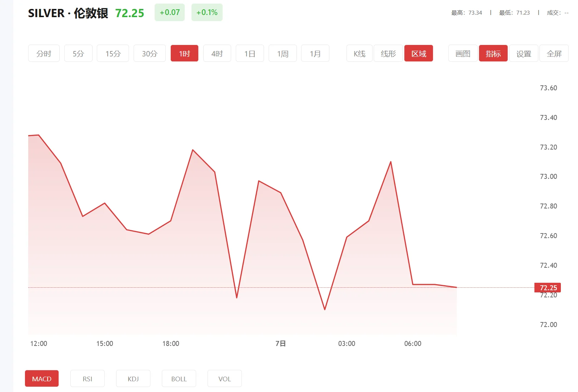Toggle the BOLL bands indicator
Viewport: 578px width, 392px height.
click(x=179, y=378)
